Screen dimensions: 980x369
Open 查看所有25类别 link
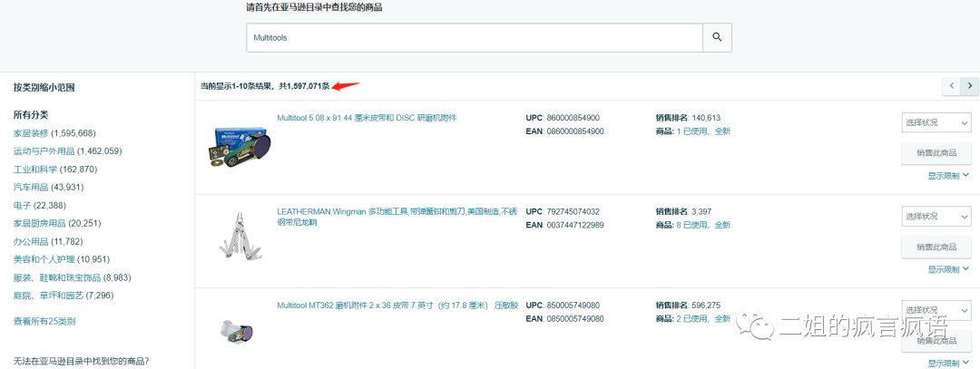(45, 321)
